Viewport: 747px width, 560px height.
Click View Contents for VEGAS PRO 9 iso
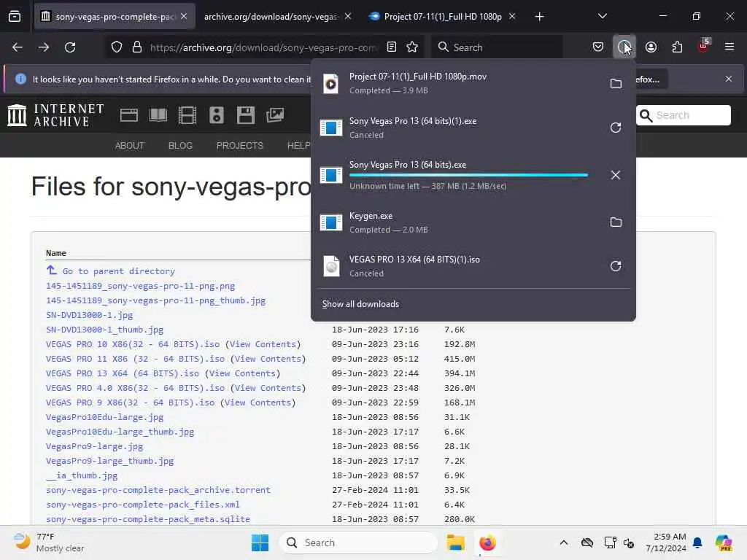pos(258,402)
